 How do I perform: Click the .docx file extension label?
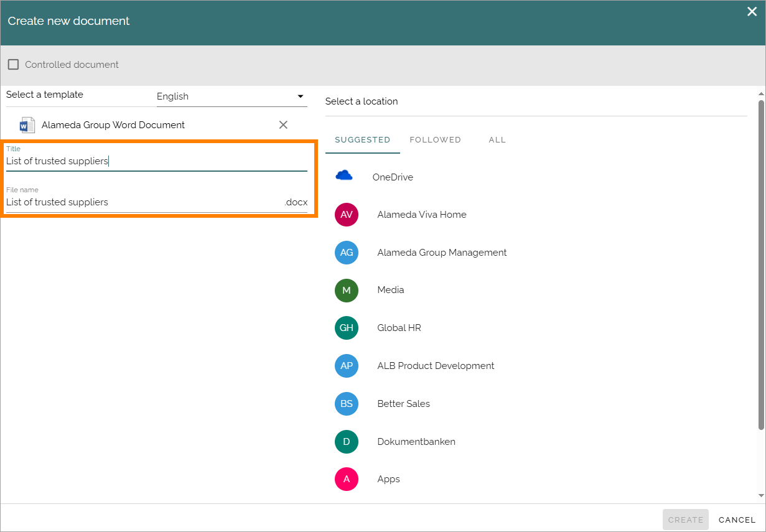coord(296,202)
